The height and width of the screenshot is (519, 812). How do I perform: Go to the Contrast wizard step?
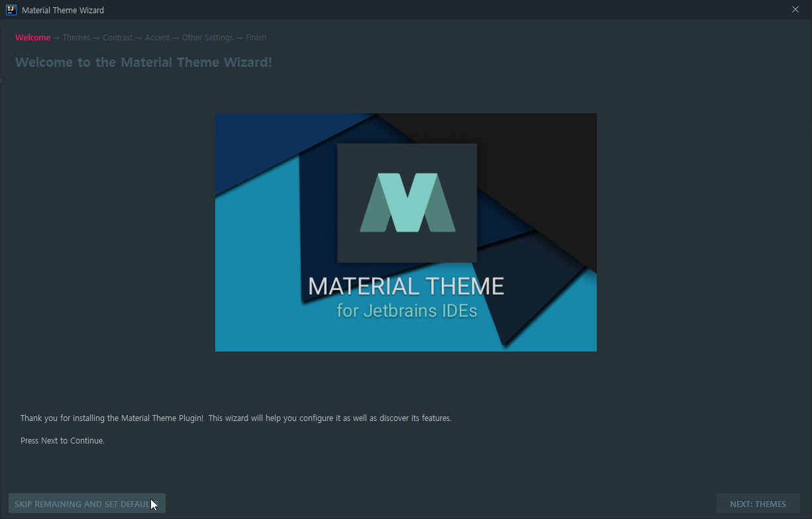pos(117,38)
